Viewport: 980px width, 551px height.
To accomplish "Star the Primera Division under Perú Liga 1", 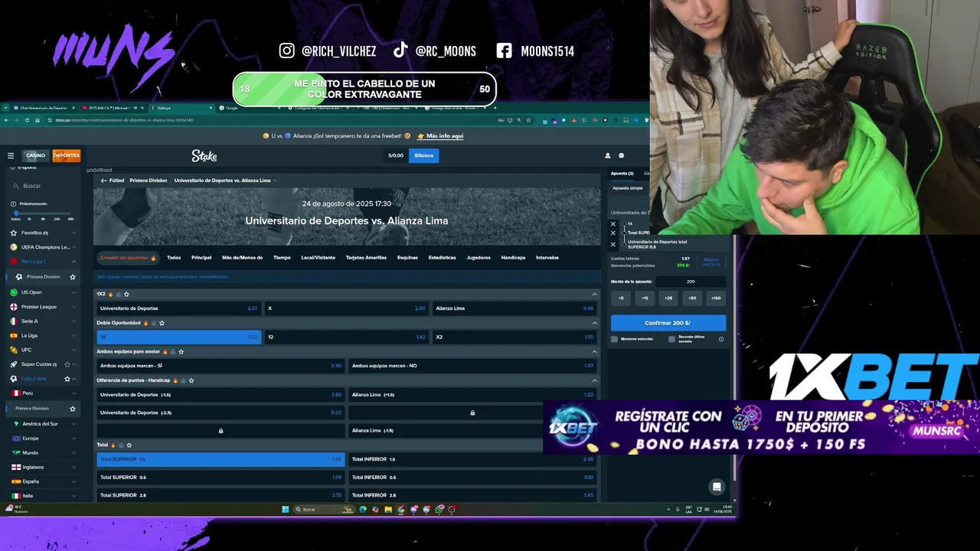I will pyautogui.click(x=73, y=277).
